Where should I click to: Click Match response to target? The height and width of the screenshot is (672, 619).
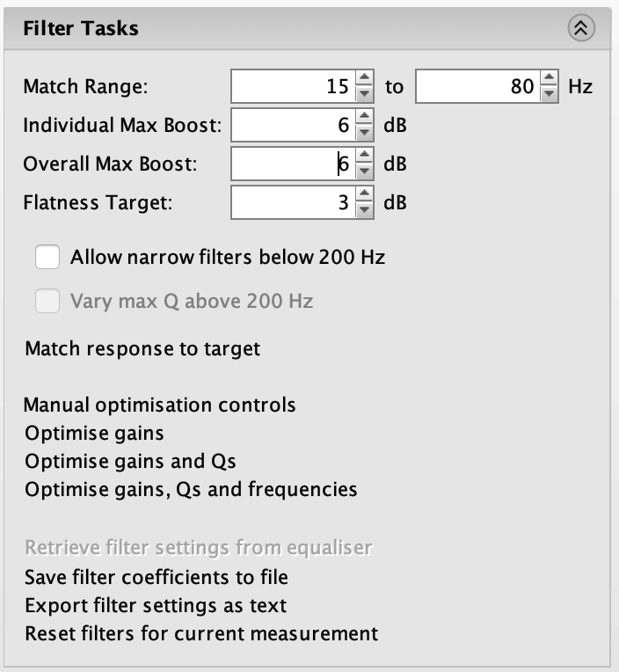(142, 348)
